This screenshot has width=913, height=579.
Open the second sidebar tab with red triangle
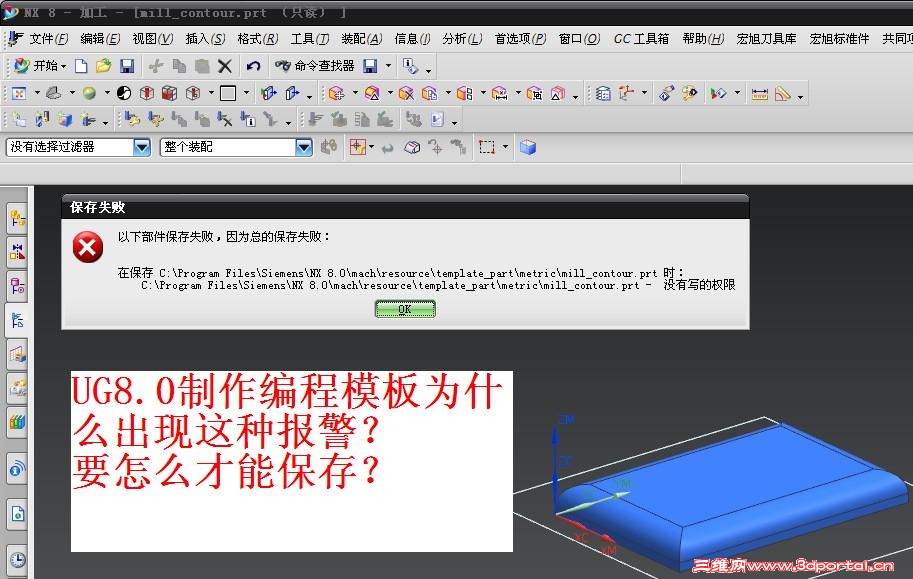point(17,252)
